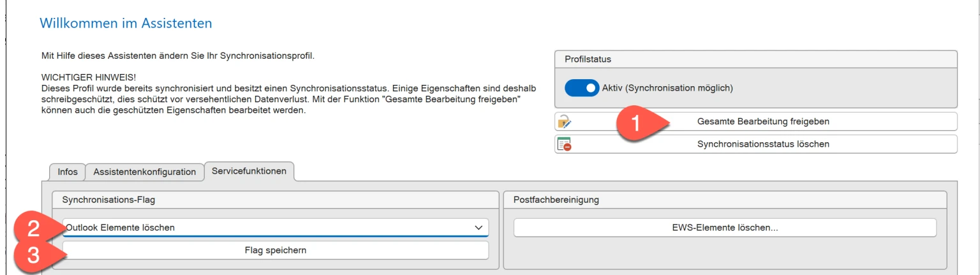Select the Servicefunktionen tab
980x275 pixels.
(x=249, y=172)
